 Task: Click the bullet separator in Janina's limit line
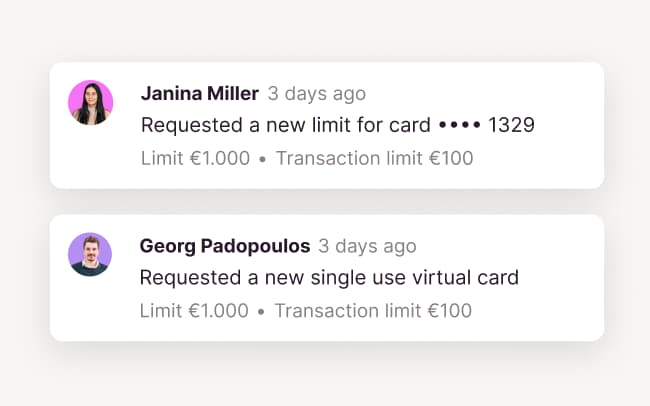tap(262, 159)
